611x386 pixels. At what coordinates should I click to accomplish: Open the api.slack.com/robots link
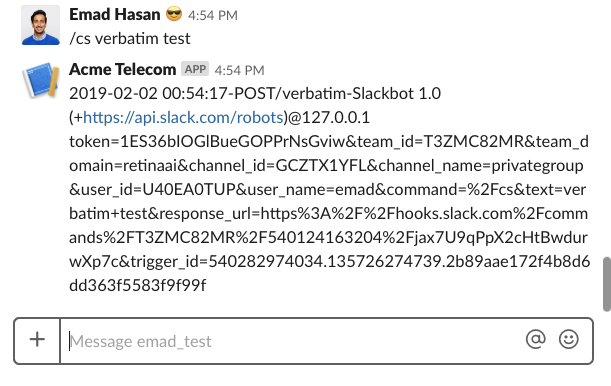(183, 117)
